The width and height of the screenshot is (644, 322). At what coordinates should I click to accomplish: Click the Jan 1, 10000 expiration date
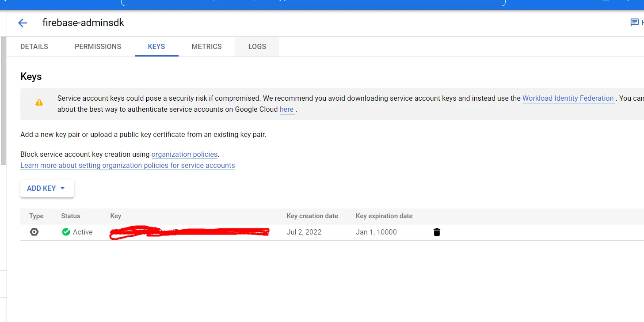[376, 232]
